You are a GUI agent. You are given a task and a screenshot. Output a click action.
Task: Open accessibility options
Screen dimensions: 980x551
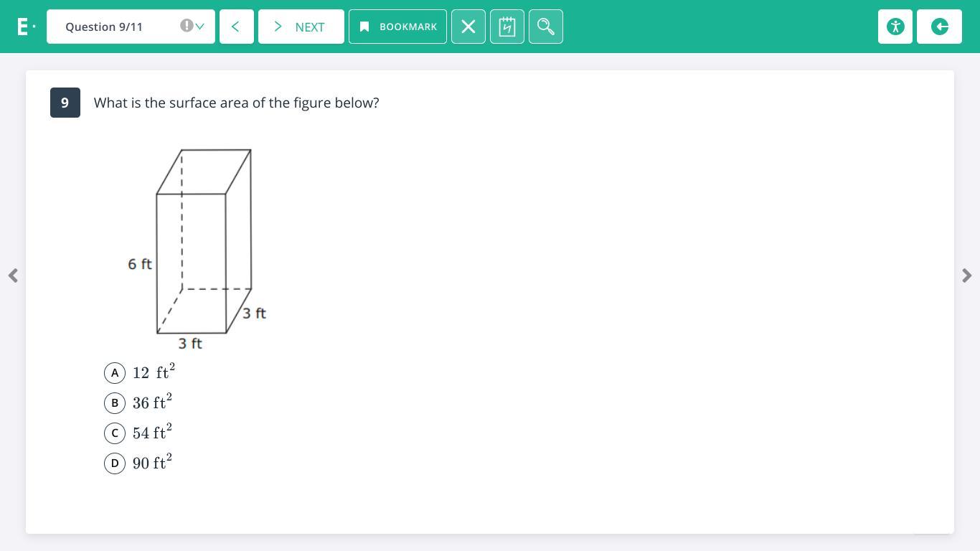coord(895,27)
